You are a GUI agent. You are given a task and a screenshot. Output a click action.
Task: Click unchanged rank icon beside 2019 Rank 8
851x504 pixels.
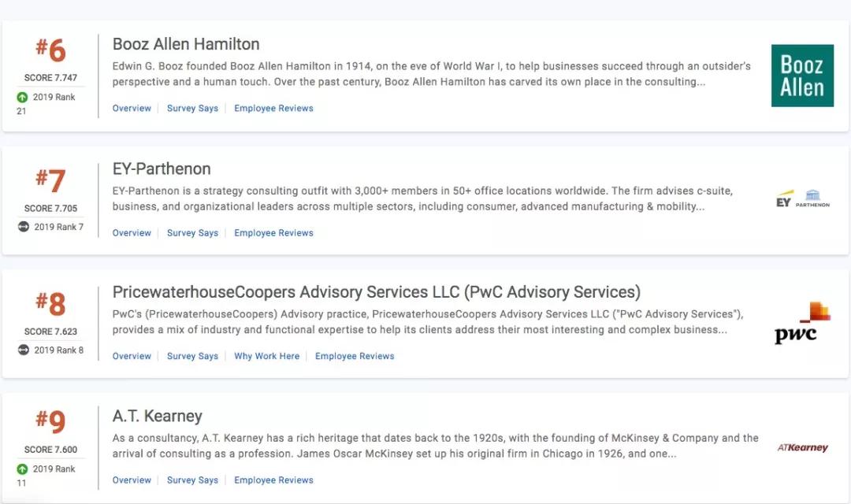click(23, 350)
